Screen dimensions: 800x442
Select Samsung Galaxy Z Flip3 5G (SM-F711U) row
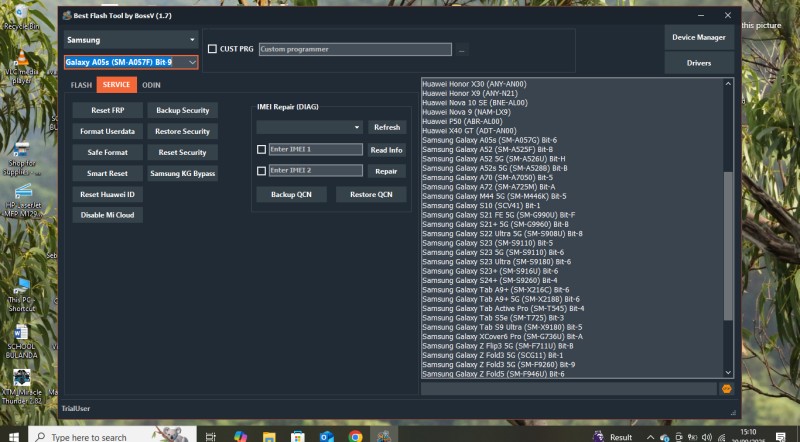tap(497, 346)
